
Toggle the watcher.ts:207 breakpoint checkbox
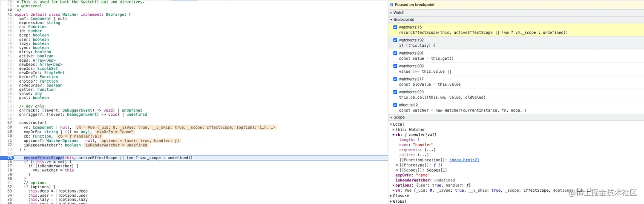tap(395, 53)
